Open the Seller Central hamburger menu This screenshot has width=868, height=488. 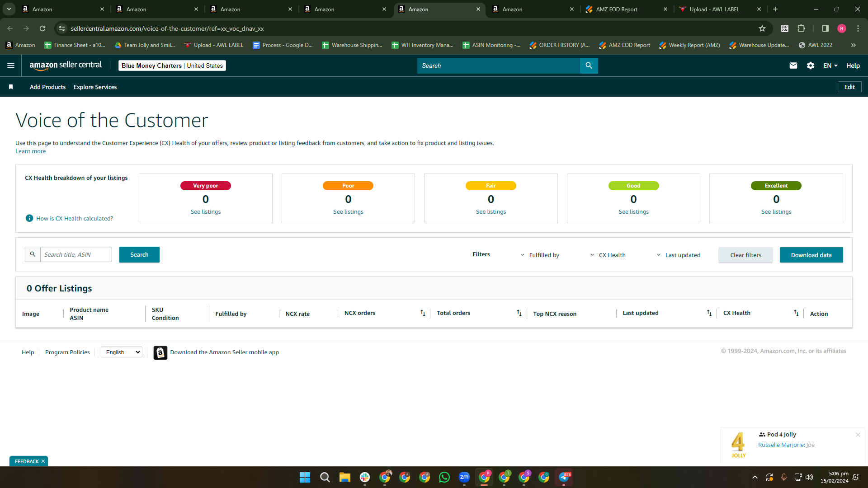(x=11, y=66)
